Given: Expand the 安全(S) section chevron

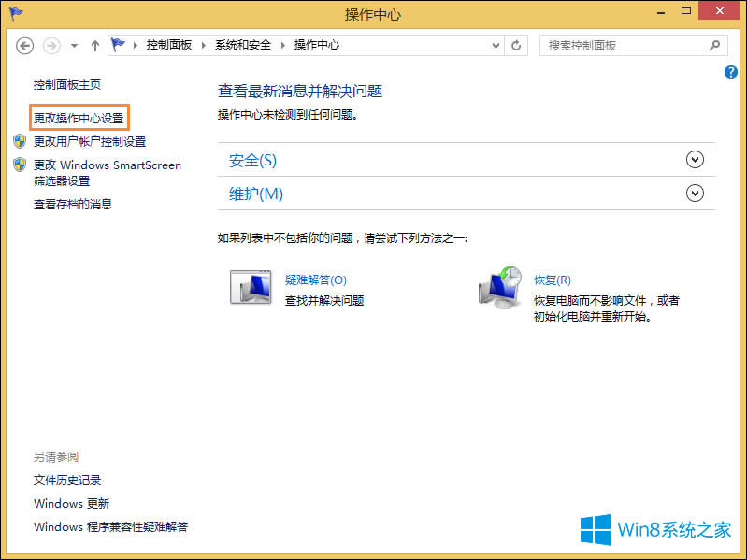Looking at the screenshot, I should pos(695,160).
